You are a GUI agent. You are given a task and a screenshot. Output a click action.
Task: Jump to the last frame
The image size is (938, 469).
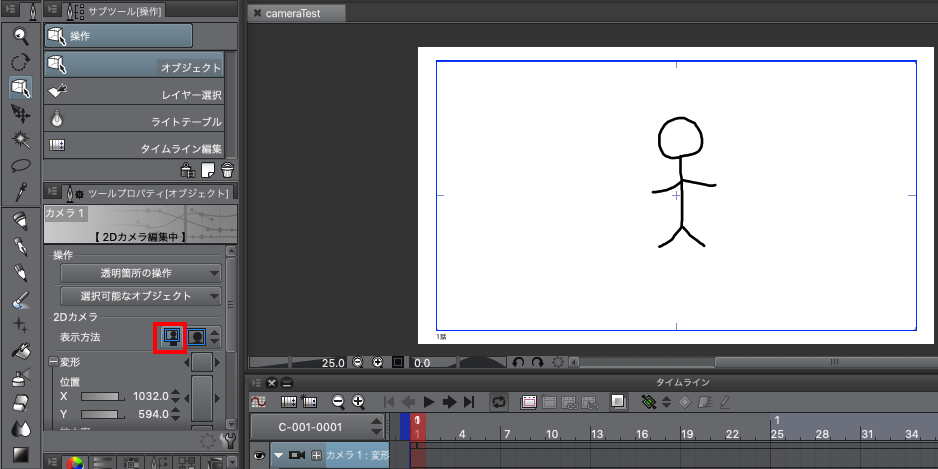point(469,402)
